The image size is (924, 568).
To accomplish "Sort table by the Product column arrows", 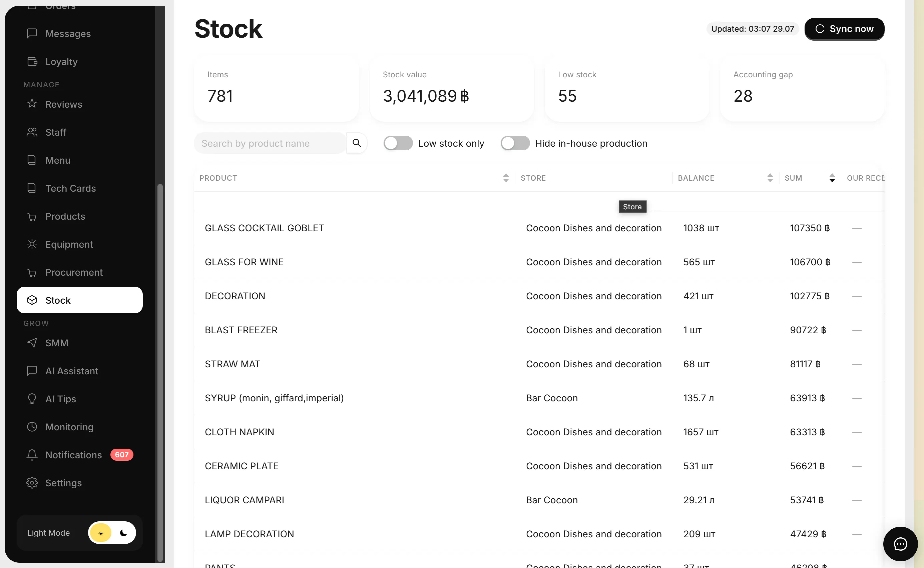I will [x=506, y=178].
